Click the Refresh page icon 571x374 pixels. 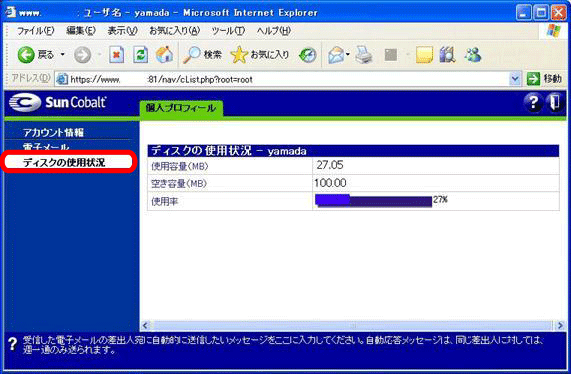[x=141, y=55]
